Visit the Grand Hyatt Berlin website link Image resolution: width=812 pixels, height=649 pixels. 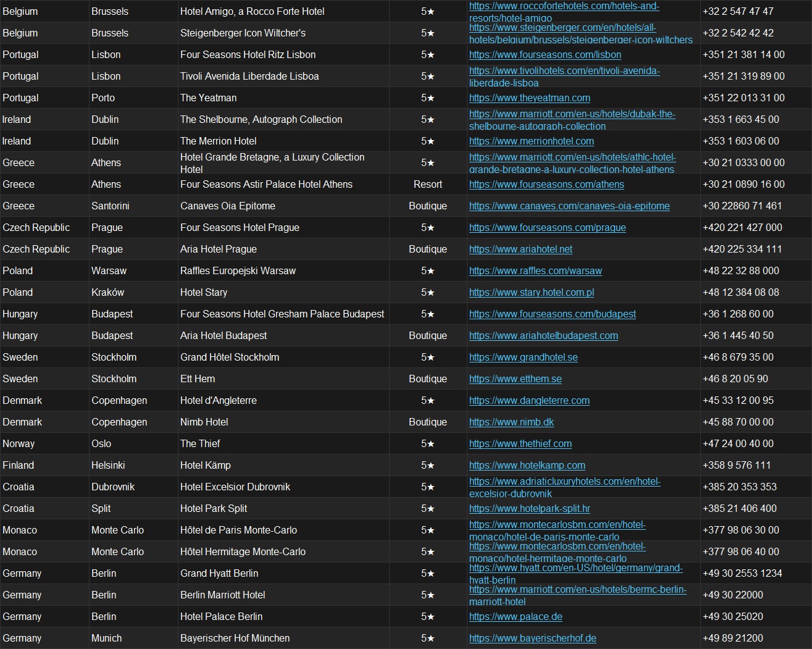(576, 574)
